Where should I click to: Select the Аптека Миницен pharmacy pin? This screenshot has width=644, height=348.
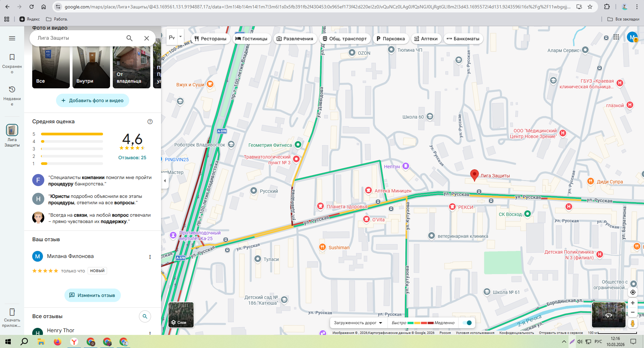pos(368,190)
